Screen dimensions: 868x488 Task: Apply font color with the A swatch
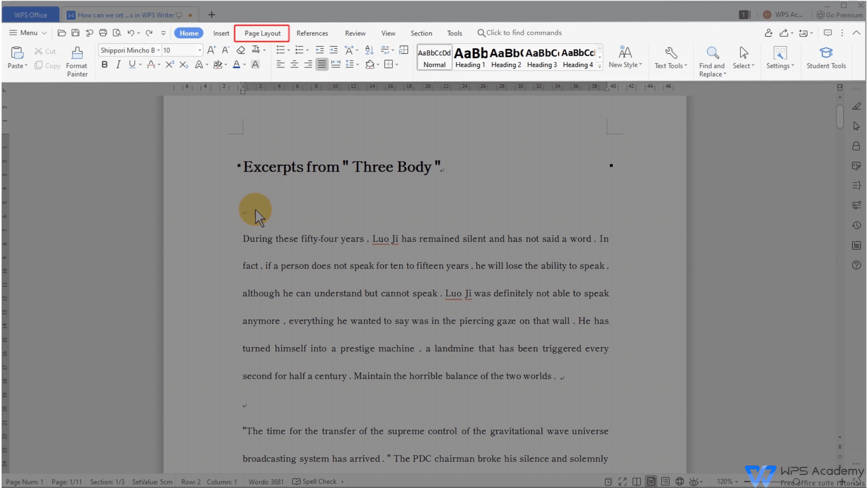point(236,65)
